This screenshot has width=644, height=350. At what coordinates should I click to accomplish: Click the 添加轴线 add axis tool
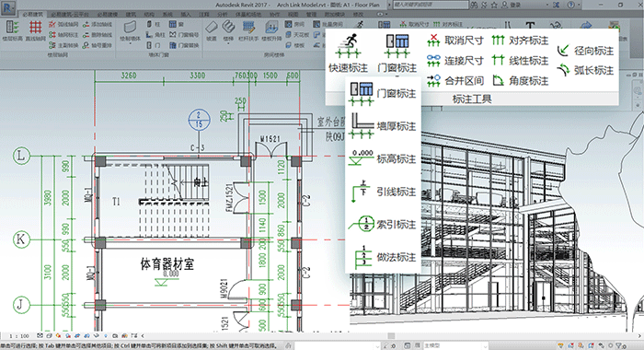pyautogui.click(x=98, y=25)
